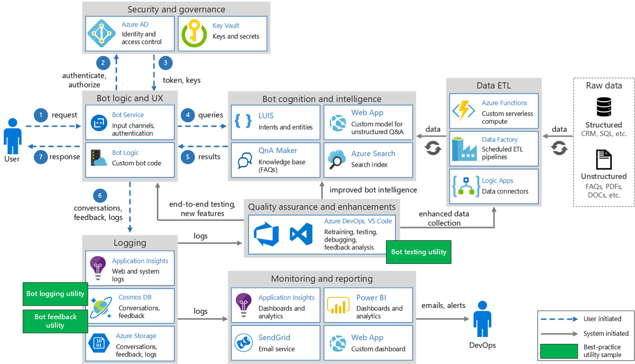Image resolution: width=635 pixels, height=364 pixels.
Task: Click the System initiated legend label
Action: click(x=606, y=334)
